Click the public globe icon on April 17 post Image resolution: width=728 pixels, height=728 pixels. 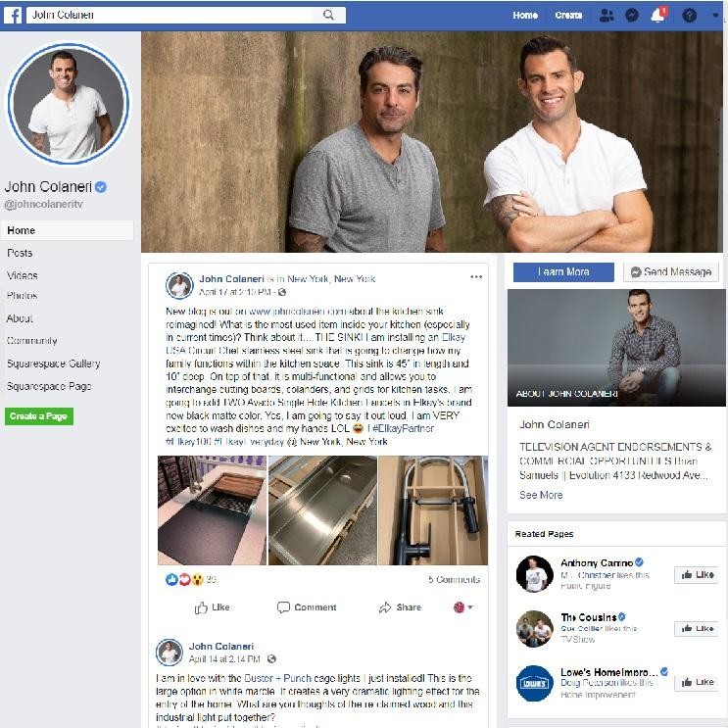(x=282, y=292)
